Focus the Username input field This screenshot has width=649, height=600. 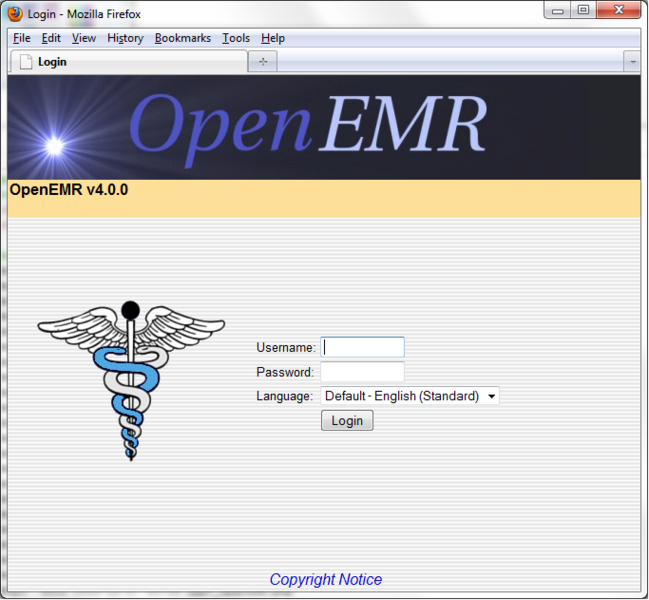[x=362, y=347]
